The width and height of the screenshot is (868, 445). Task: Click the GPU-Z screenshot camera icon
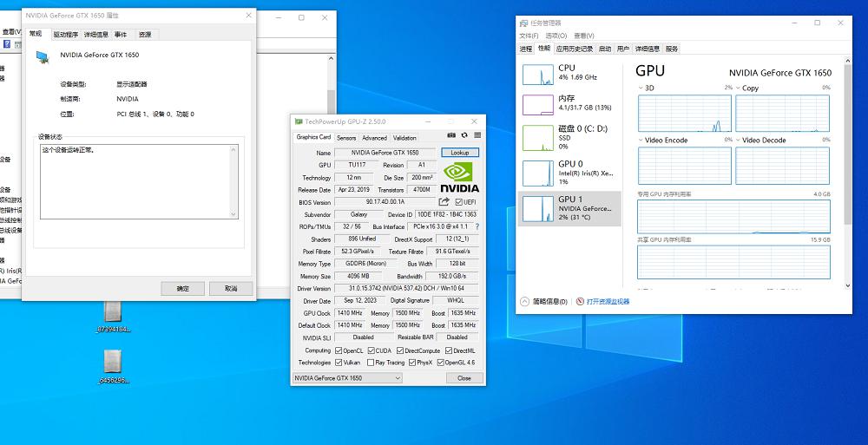(451, 135)
